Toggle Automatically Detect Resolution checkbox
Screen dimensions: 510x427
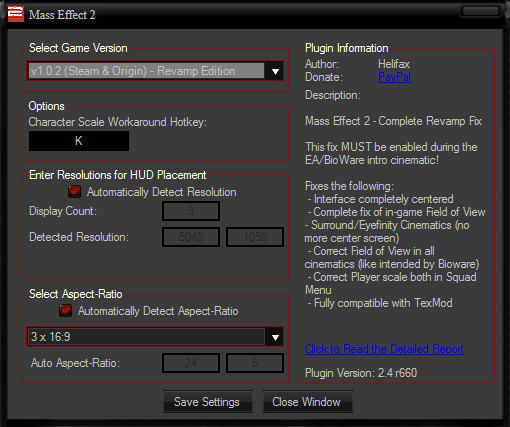coord(74,192)
